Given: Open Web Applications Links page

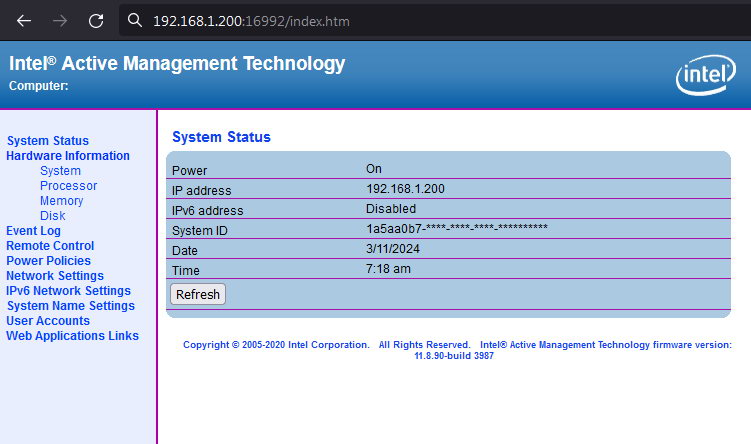Looking at the screenshot, I should (72, 336).
